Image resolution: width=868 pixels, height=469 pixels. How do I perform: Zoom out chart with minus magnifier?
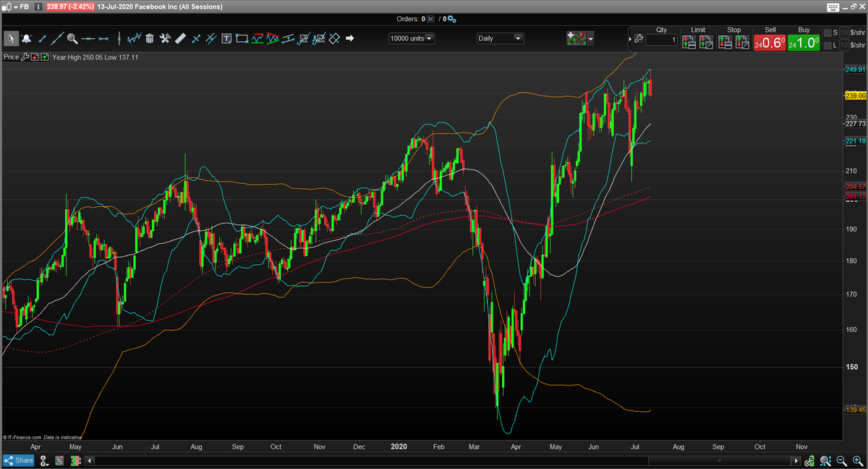click(841, 460)
